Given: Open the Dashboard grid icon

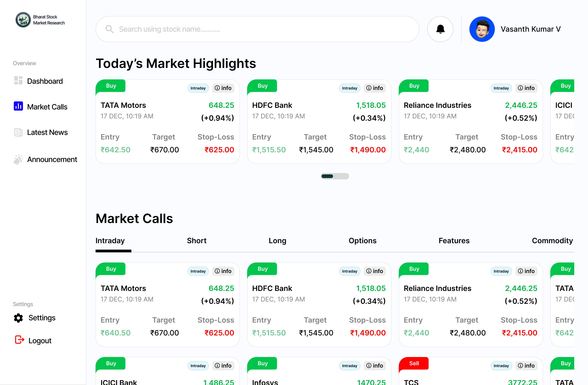Looking at the screenshot, I should 18,81.
